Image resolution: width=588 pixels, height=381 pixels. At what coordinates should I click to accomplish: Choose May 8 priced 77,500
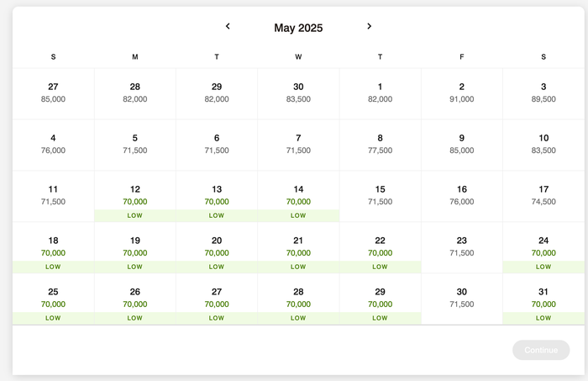pyautogui.click(x=380, y=146)
